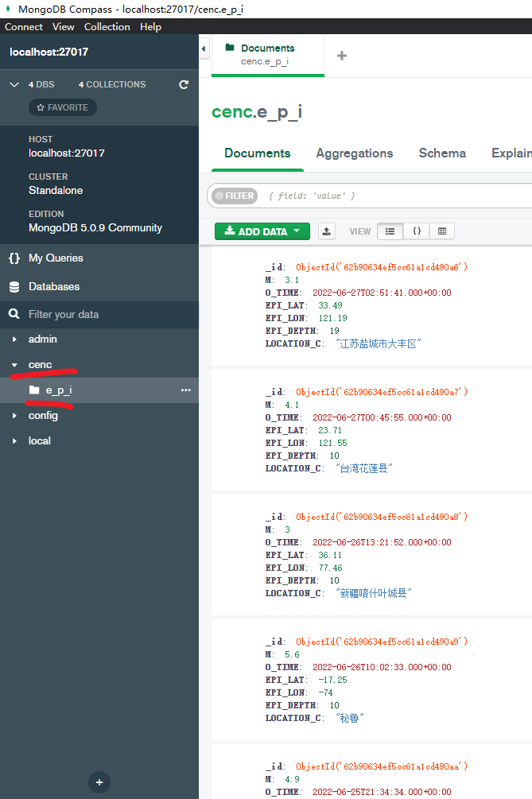Click the "新疆喀什叶城县" location value

(x=374, y=594)
